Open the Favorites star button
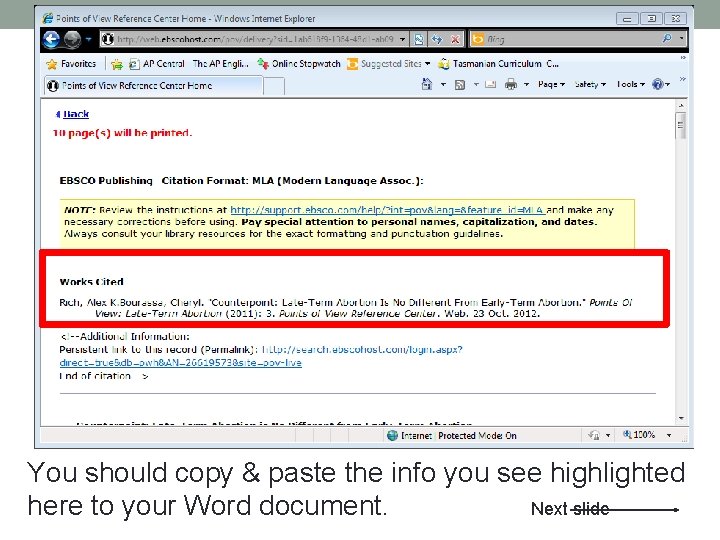Viewport: 720px width, 540px height. [x=71, y=64]
